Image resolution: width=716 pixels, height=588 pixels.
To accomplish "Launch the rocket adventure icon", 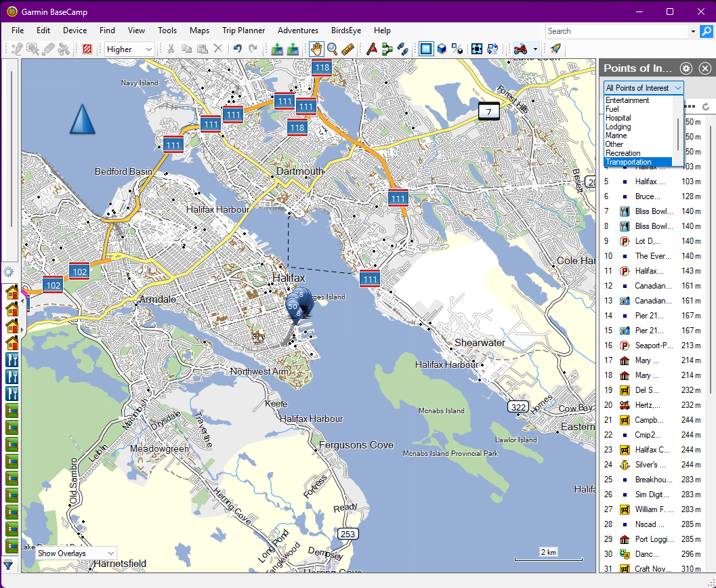I will tap(555, 49).
